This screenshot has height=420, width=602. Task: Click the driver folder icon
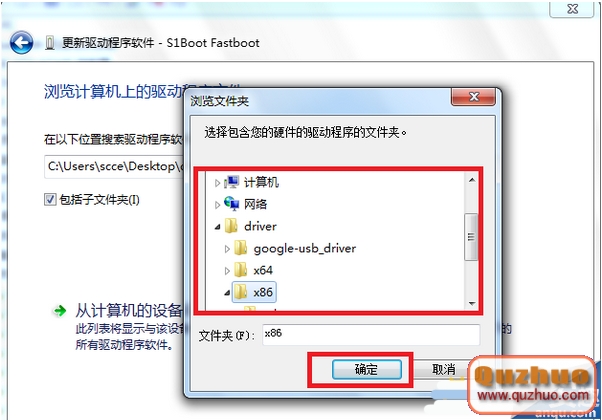[x=231, y=226]
